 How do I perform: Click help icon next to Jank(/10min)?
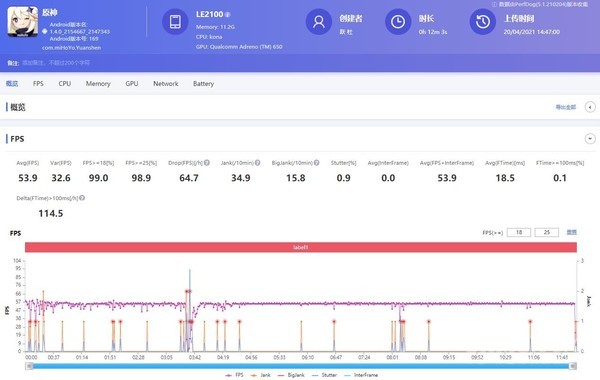pyautogui.click(x=258, y=163)
